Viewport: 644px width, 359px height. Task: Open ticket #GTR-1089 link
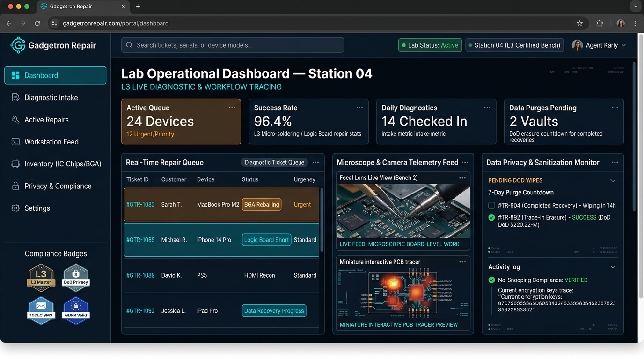coord(140,275)
